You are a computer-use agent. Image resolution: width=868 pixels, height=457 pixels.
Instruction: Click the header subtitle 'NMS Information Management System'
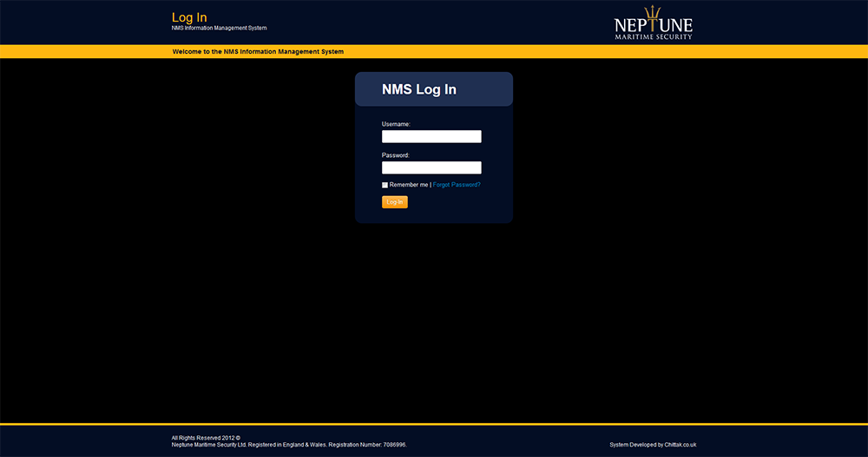[x=219, y=28]
